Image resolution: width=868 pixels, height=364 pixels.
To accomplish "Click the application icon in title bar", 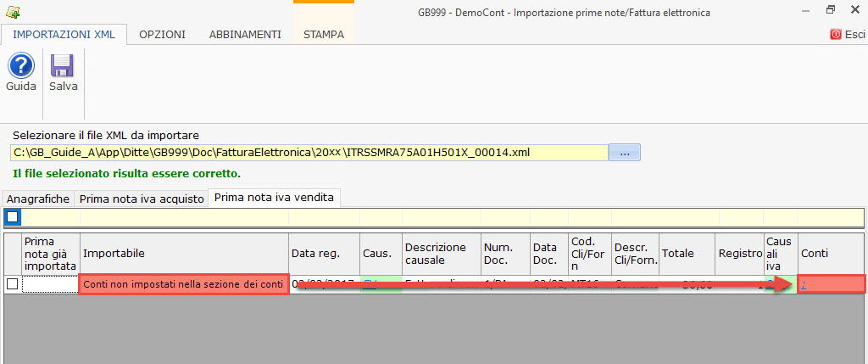I will coord(12,12).
